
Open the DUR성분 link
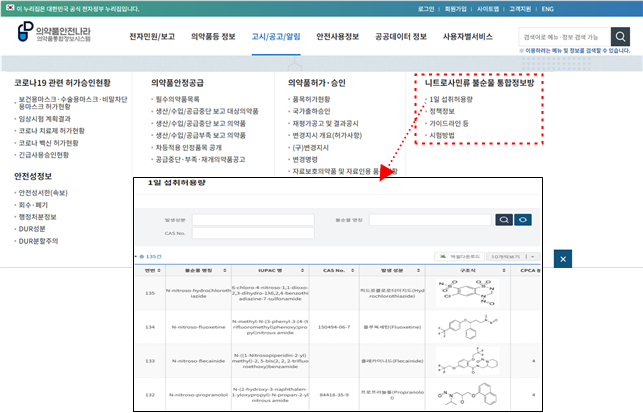click(x=32, y=229)
